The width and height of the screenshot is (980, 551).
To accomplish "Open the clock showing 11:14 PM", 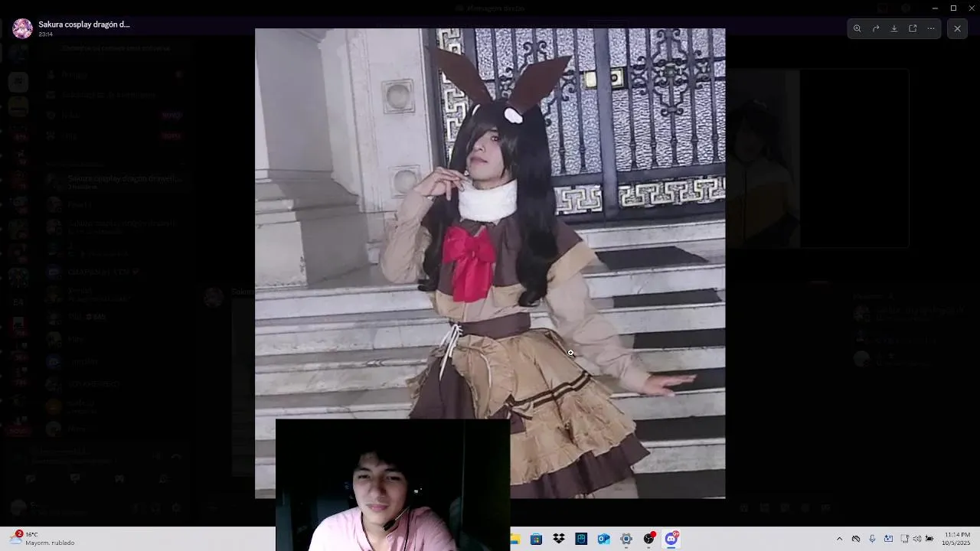I will click(x=957, y=539).
